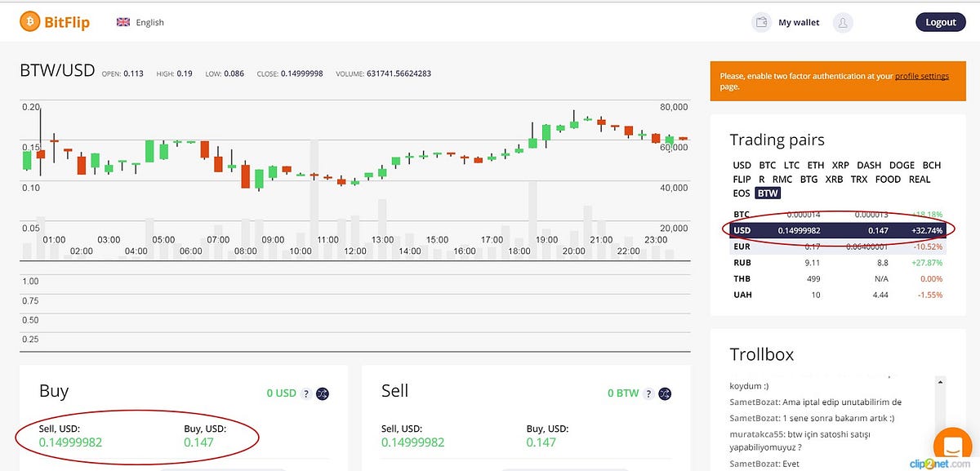The height and width of the screenshot is (471, 980).
Task: Select the EOS trading pair tab
Action: coord(741,193)
